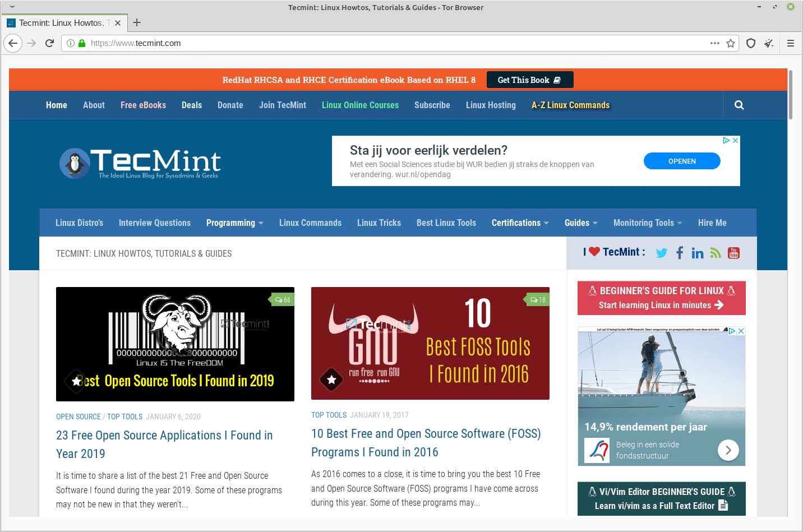Open the Donate page
Image resolution: width=803 pixels, height=532 pixels.
coord(230,105)
